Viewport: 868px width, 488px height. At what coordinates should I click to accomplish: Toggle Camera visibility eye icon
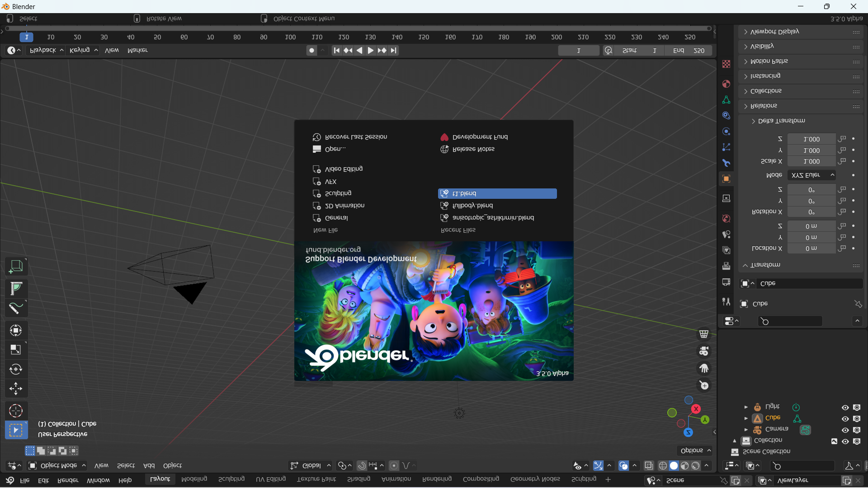[x=845, y=430]
